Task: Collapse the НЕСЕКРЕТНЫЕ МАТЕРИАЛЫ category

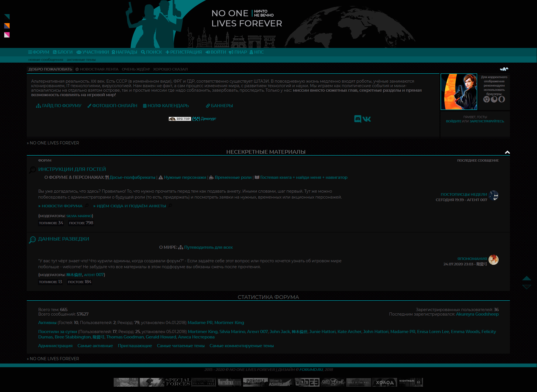Action: click(507, 152)
